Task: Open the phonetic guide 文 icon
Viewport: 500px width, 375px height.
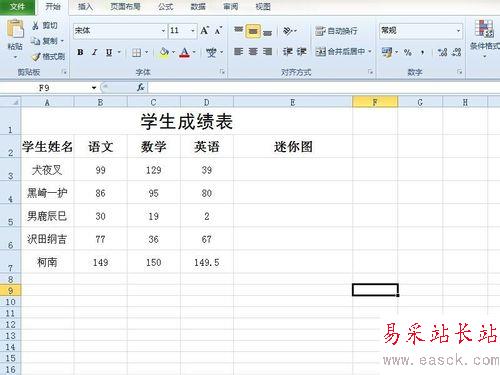Action: coord(211,52)
